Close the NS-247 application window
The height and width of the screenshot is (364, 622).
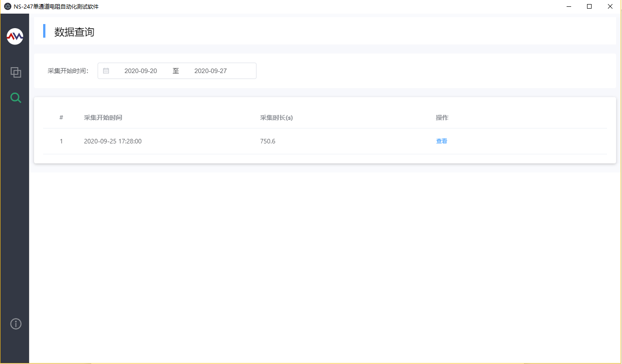[x=610, y=6]
